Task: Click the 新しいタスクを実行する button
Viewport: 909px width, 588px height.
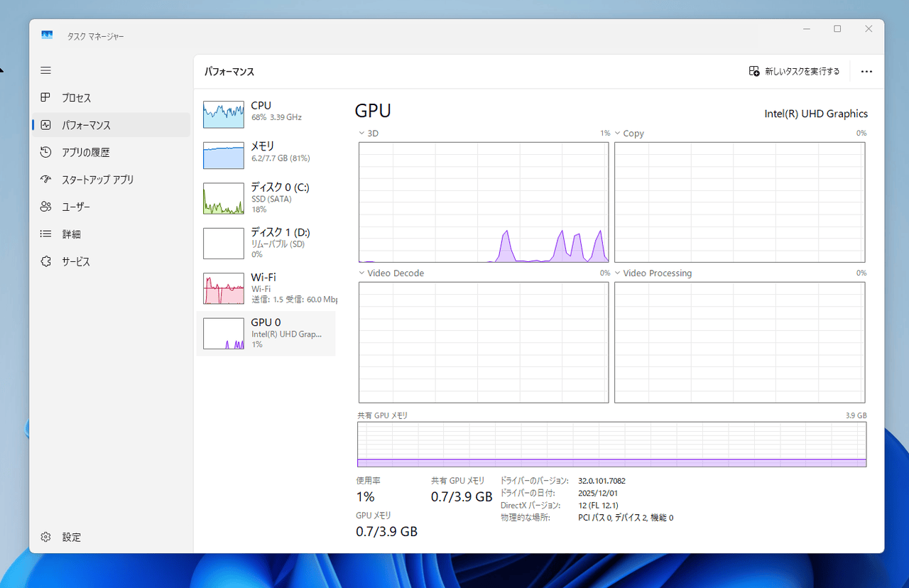Action: tap(795, 71)
